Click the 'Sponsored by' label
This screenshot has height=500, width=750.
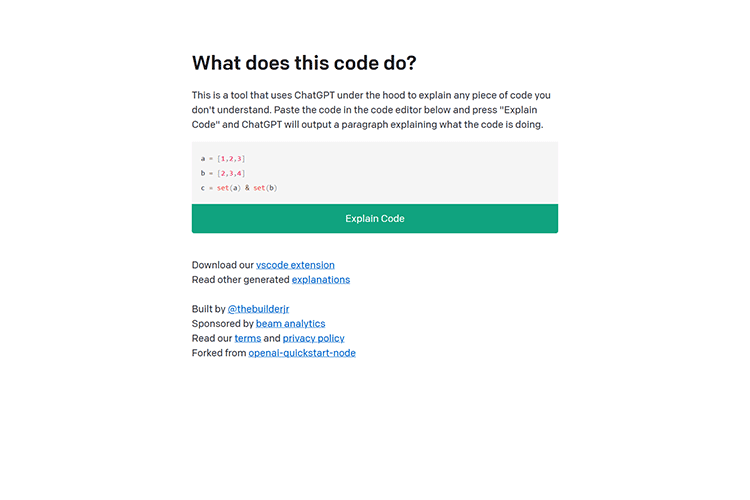pyautogui.click(x=222, y=324)
